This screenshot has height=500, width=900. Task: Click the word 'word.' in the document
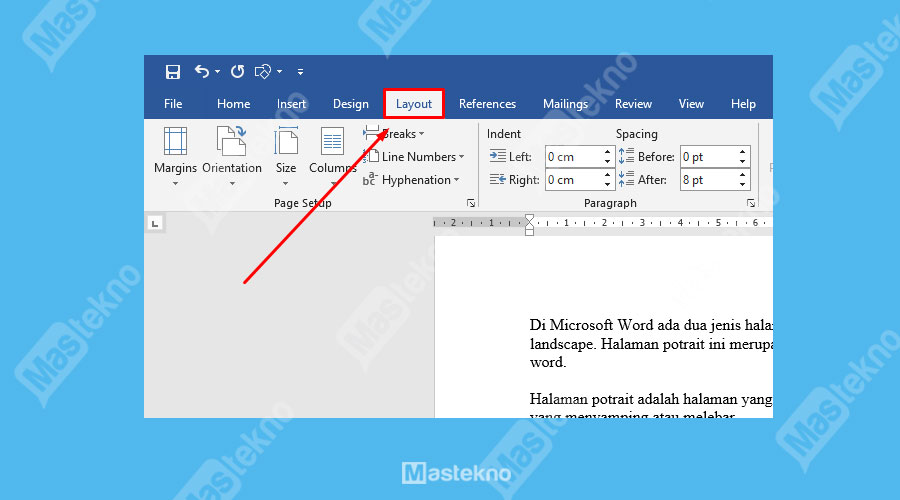tap(548, 362)
